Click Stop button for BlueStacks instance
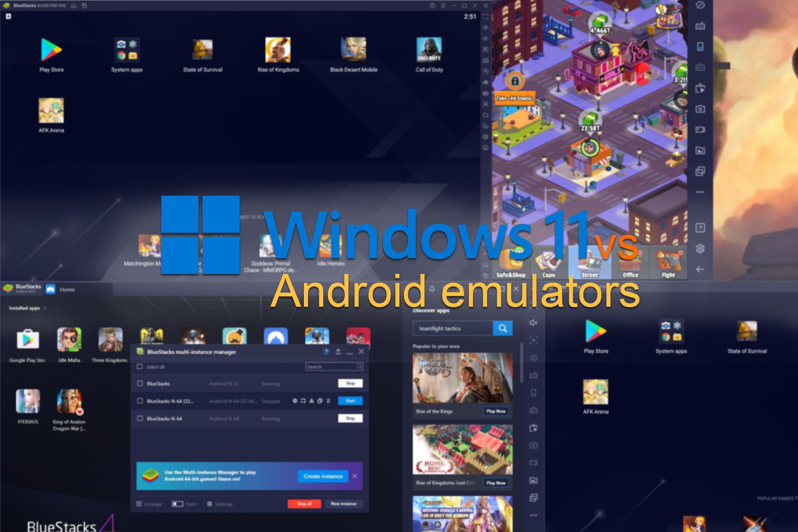Screen dimensions: 798x532 pyautogui.click(x=349, y=385)
